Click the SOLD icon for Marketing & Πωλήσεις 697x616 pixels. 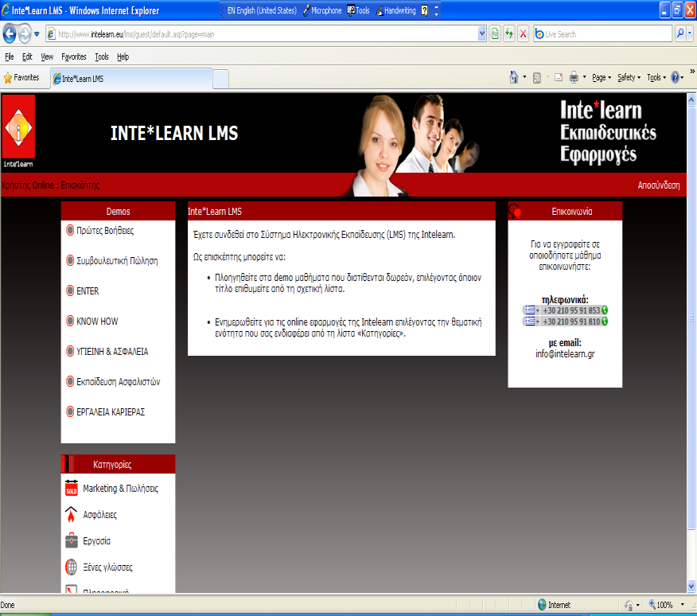click(71, 488)
